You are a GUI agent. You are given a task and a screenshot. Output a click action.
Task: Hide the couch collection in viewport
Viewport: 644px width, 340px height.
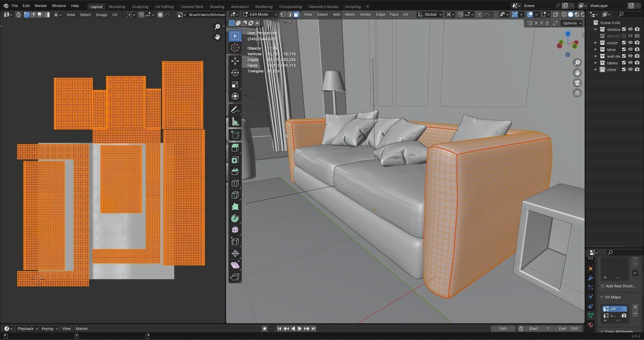631,43
